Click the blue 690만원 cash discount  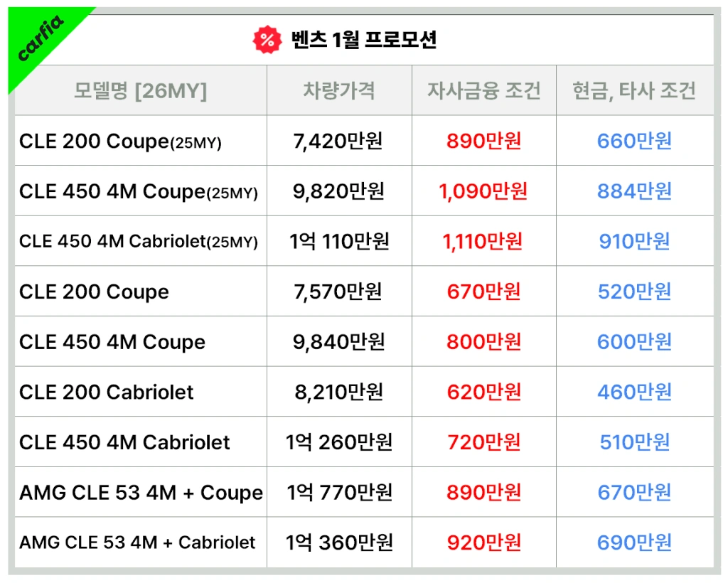[634, 542]
